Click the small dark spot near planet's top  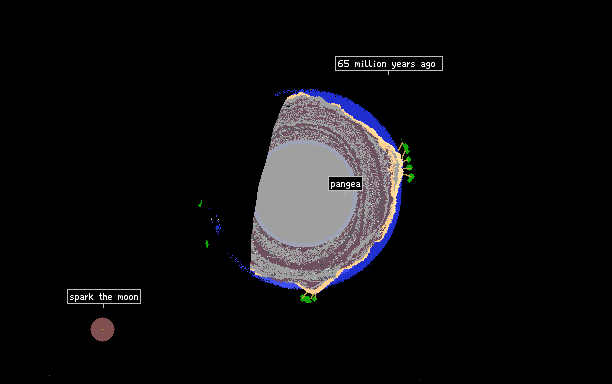288,105
